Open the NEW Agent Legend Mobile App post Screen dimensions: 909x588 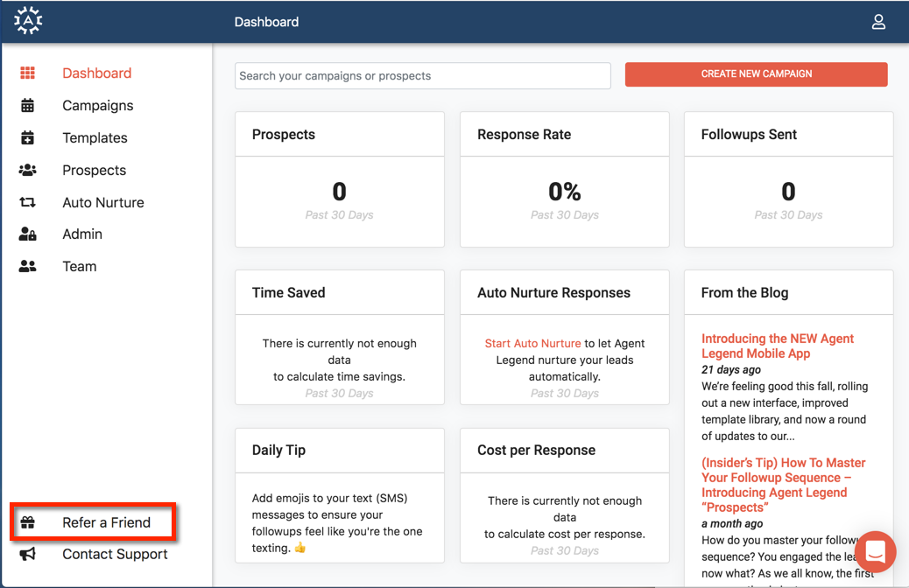[x=777, y=346]
